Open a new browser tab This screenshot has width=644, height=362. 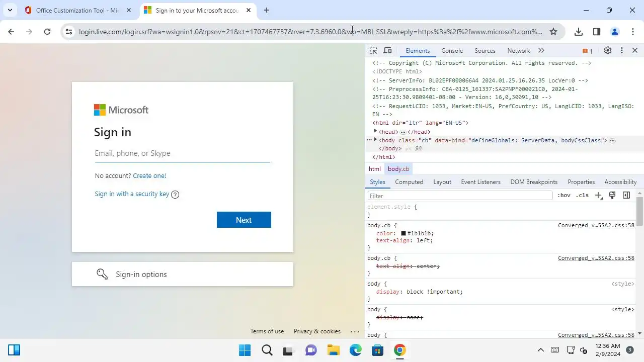click(x=267, y=10)
